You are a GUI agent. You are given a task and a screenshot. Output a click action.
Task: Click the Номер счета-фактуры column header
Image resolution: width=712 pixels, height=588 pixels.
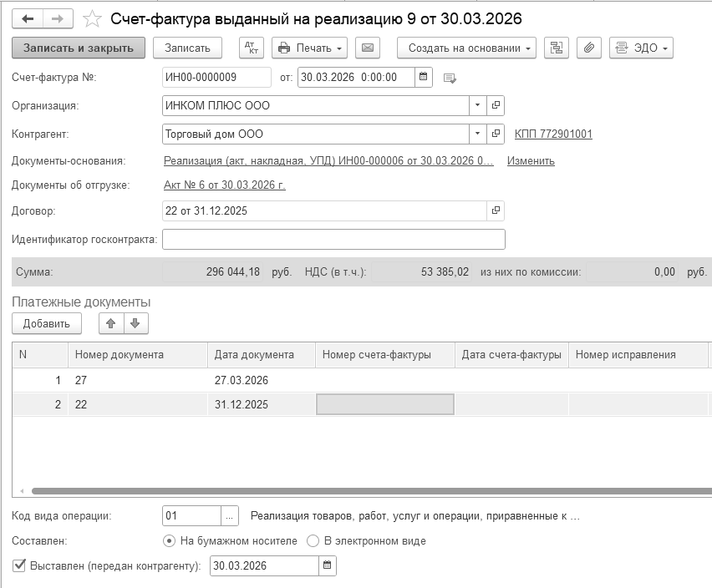tap(385, 355)
